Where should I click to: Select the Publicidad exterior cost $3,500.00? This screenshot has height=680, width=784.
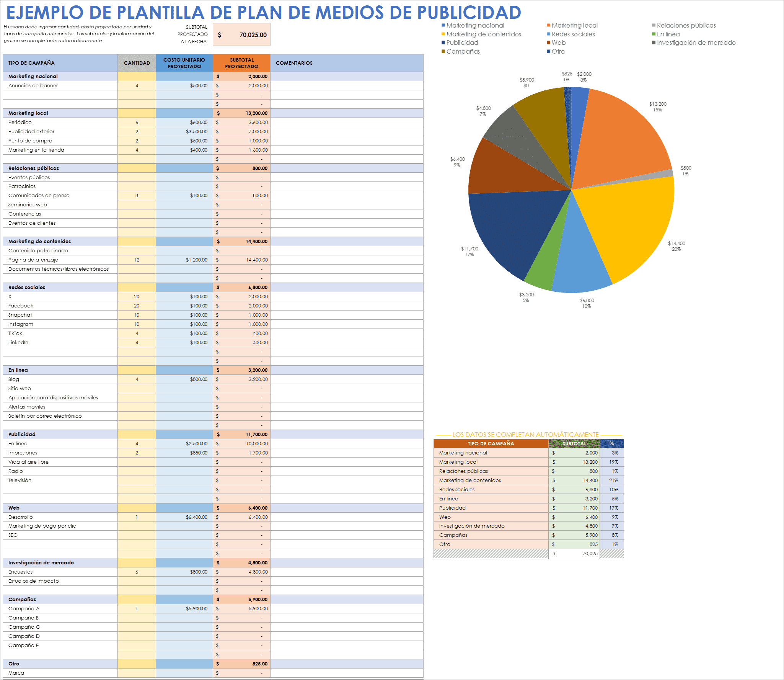coord(184,132)
